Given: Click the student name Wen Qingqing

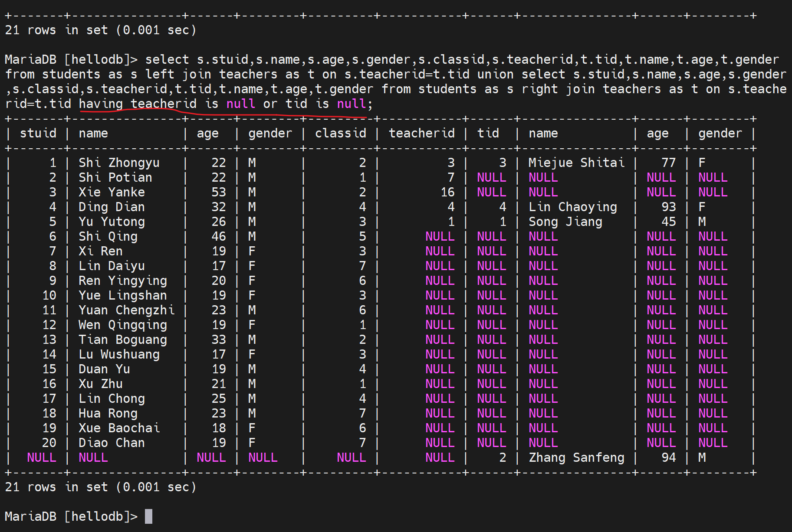Looking at the screenshot, I should click(122, 325).
